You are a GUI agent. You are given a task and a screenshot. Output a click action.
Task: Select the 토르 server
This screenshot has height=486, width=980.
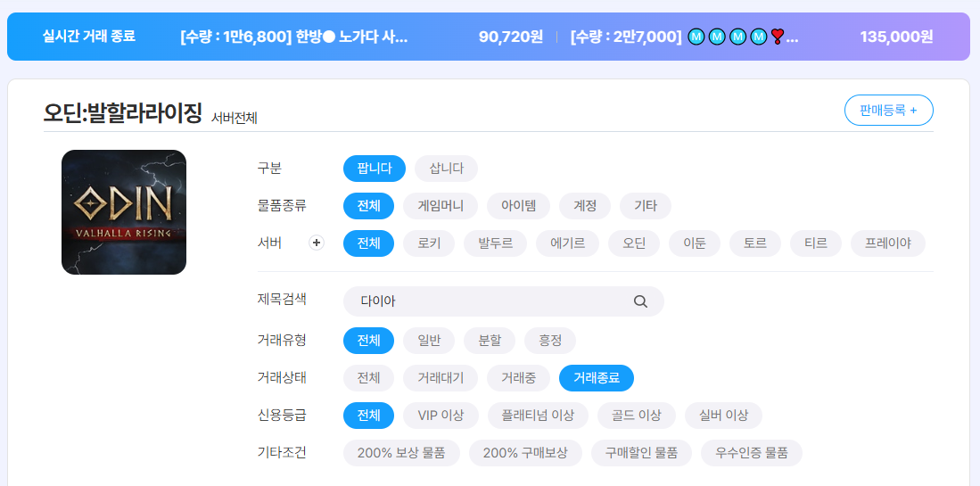click(x=755, y=243)
